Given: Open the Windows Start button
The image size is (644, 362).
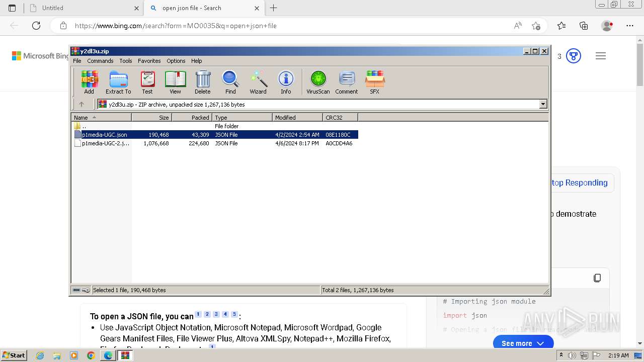Looking at the screenshot, I should (14, 355).
